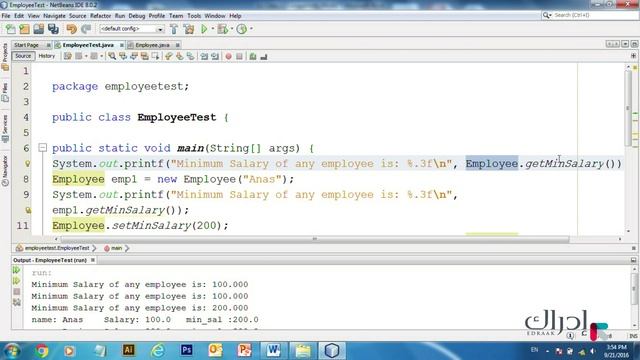
Task: Click the Build Project hammer icon
Action: click(174, 29)
